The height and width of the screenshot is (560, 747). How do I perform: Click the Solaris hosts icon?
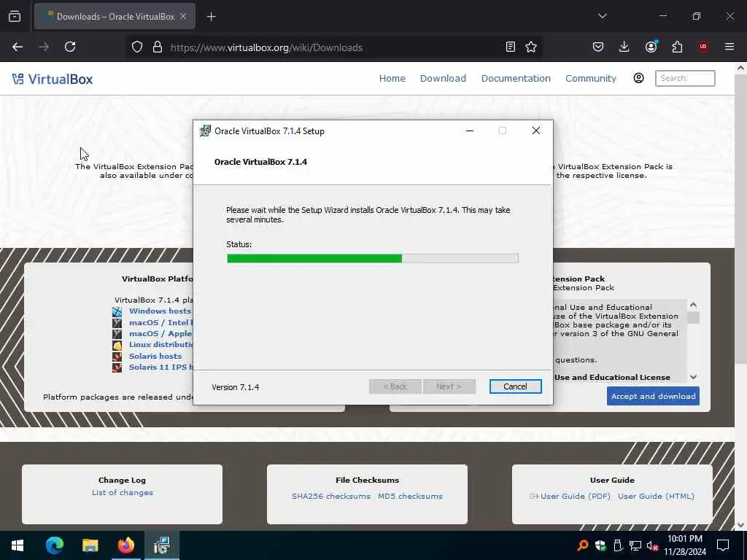coord(117,357)
